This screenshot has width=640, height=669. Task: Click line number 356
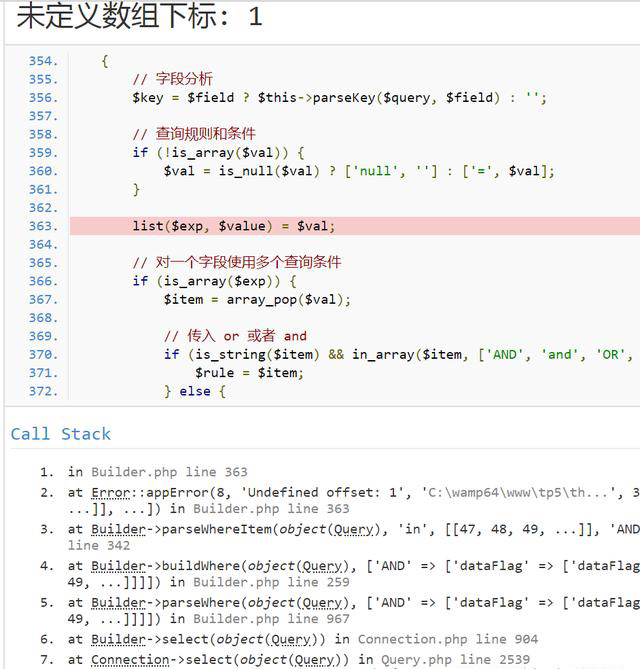pos(43,98)
